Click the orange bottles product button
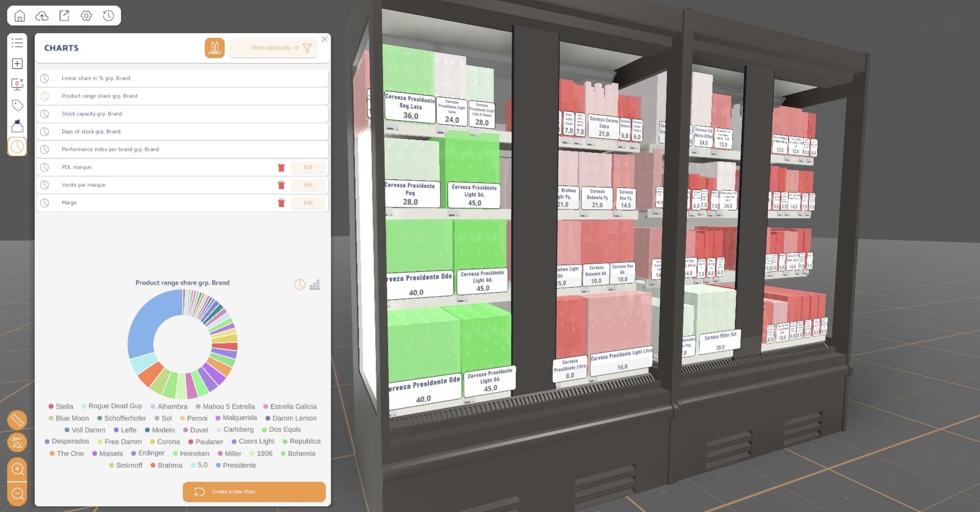Image resolution: width=980 pixels, height=512 pixels. pyautogui.click(x=215, y=48)
